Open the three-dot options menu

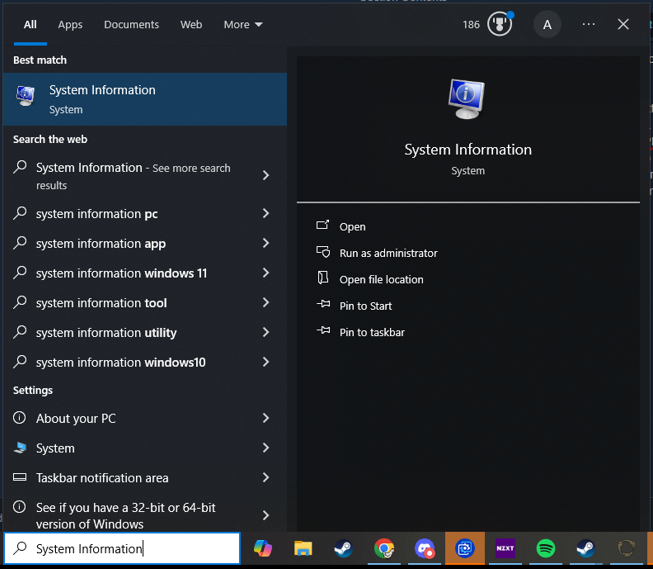point(588,24)
